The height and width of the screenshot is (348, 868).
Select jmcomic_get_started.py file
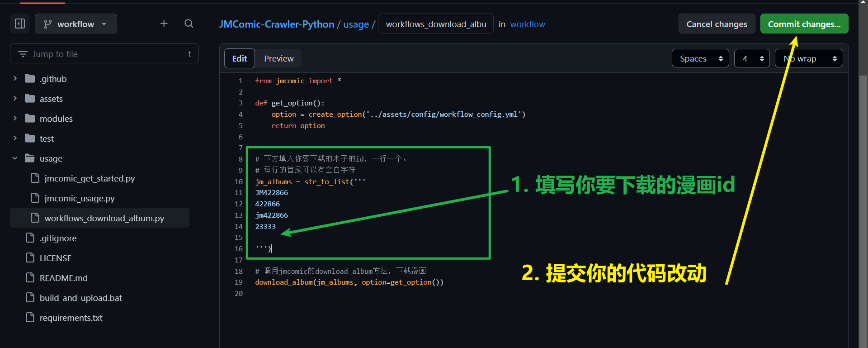[89, 178]
